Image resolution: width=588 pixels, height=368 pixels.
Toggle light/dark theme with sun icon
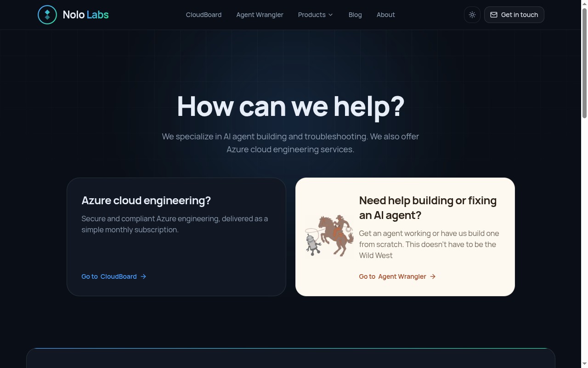click(472, 15)
